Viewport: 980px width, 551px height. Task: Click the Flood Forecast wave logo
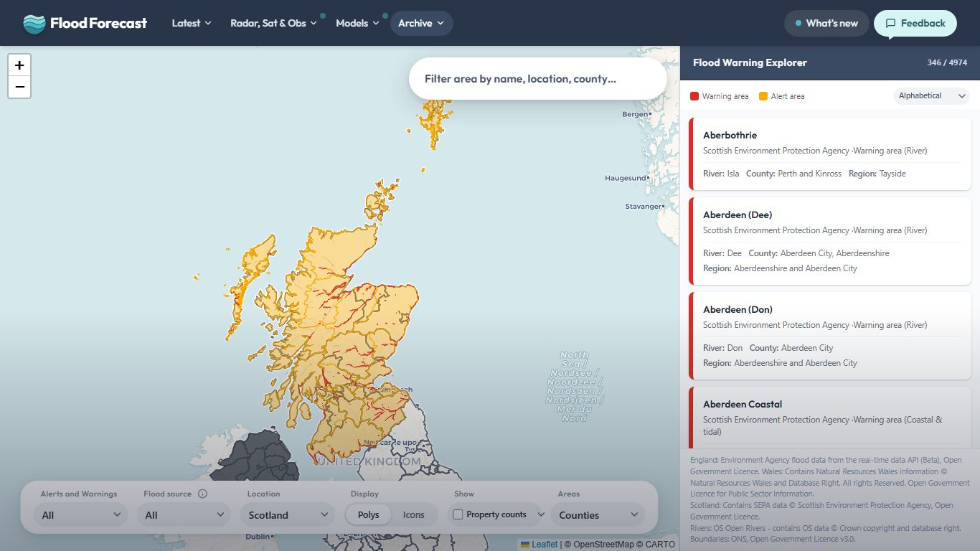pyautogui.click(x=34, y=24)
